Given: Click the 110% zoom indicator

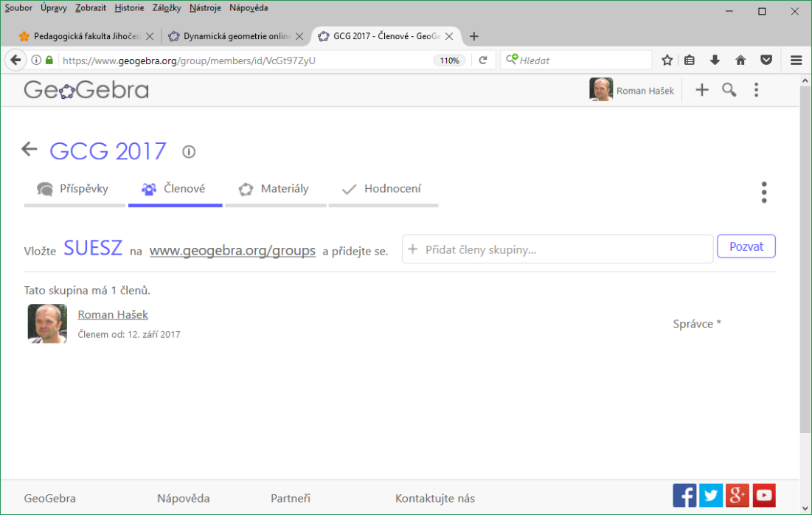Looking at the screenshot, I should [x=449, y=60].
